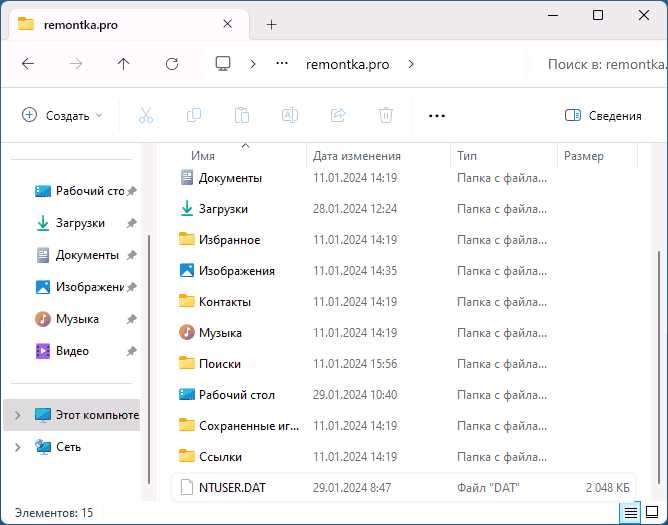668x525 pixels.
Task: Select the NTUSER.DAT file
Action: pyautogui.click(x=404, y=488)
